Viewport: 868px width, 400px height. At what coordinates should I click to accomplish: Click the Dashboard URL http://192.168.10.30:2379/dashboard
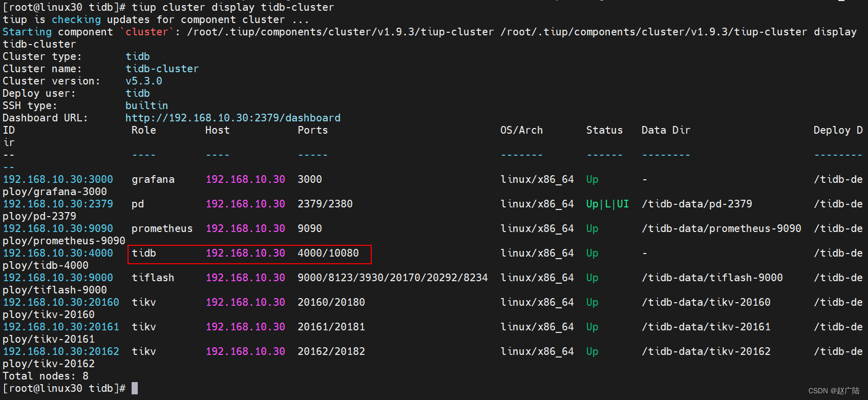click(233, 118)
